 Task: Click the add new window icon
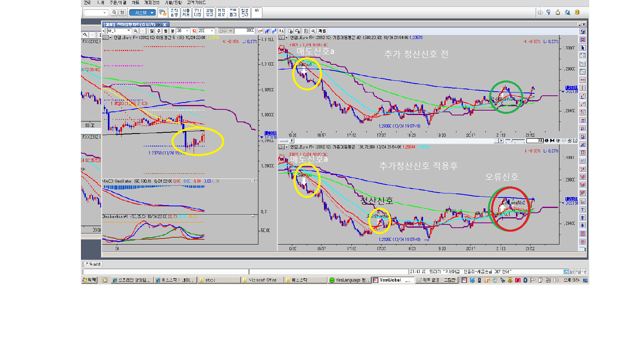pos(163,13)
